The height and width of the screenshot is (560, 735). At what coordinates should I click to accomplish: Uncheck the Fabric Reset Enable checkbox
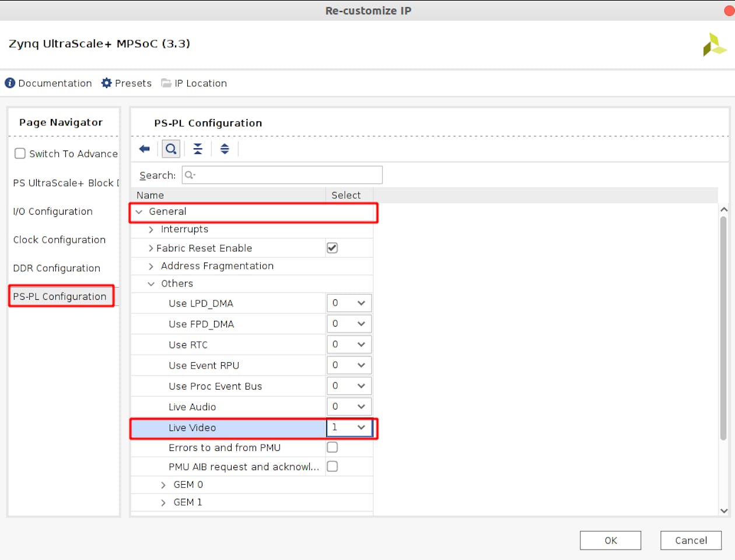[332, 248]
